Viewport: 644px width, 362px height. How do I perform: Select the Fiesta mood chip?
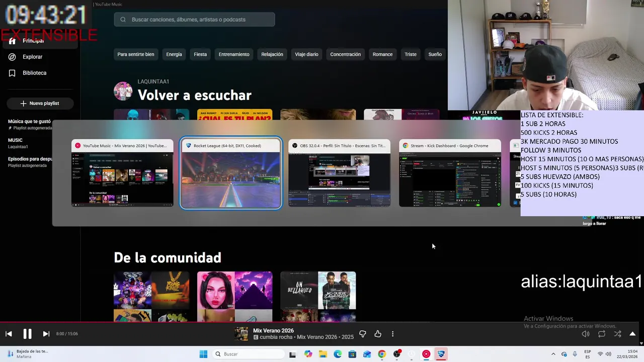point(200,54)
